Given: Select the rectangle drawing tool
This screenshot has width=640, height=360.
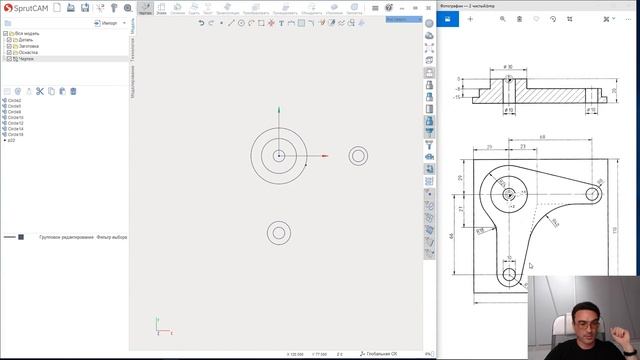Looking at the screenshot, I should point(261,23).
